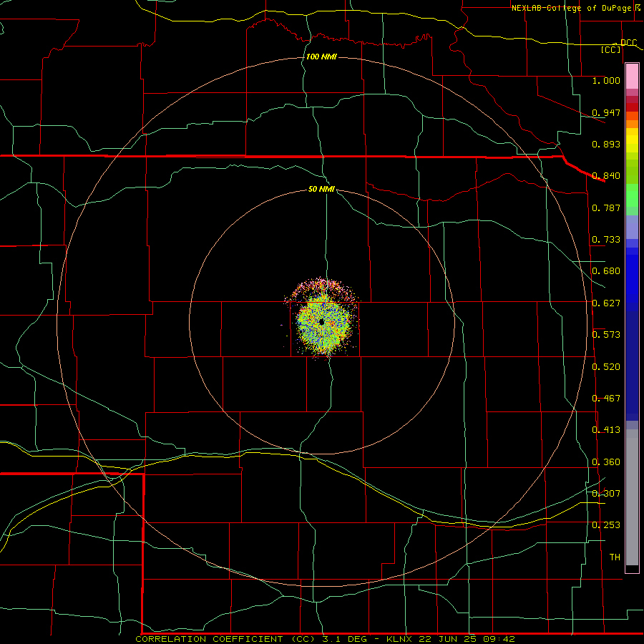The height and width of the screenshot is (644, 644).
Task: Select the 0.413 color scale value
Action: click(x=606, y=430)
